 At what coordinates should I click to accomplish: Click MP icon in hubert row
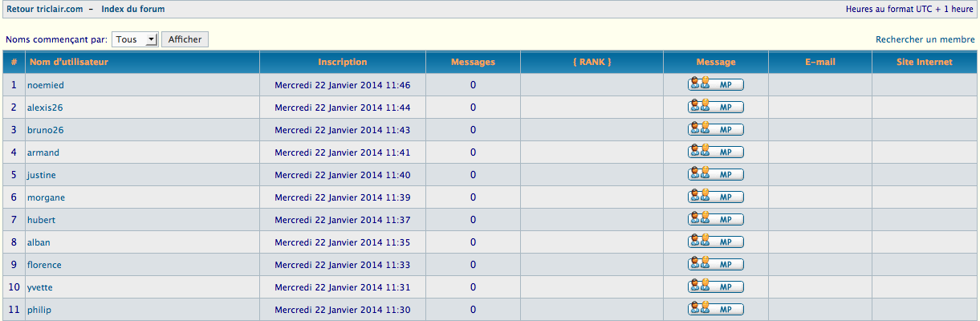pos(715,220)
